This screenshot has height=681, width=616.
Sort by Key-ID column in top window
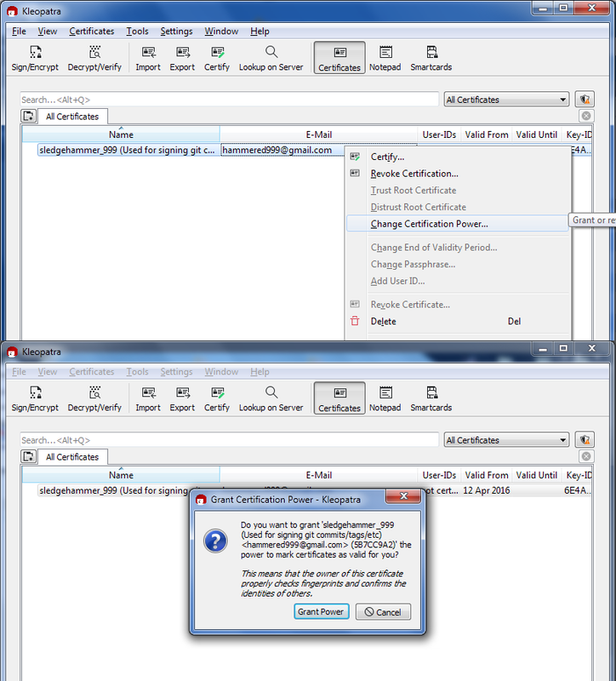(578, 134)
